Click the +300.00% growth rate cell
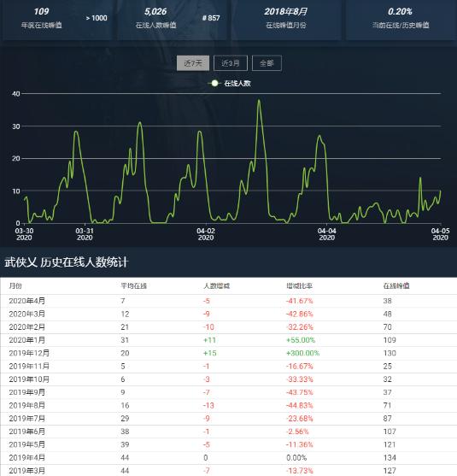This screenshot has height=476, width=457. [x=303, y=353]
